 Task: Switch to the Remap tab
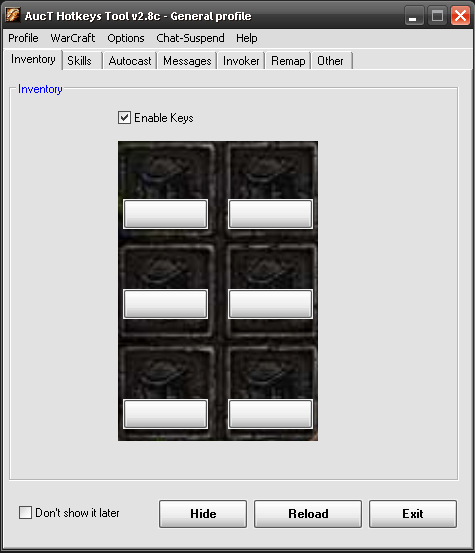288,61
